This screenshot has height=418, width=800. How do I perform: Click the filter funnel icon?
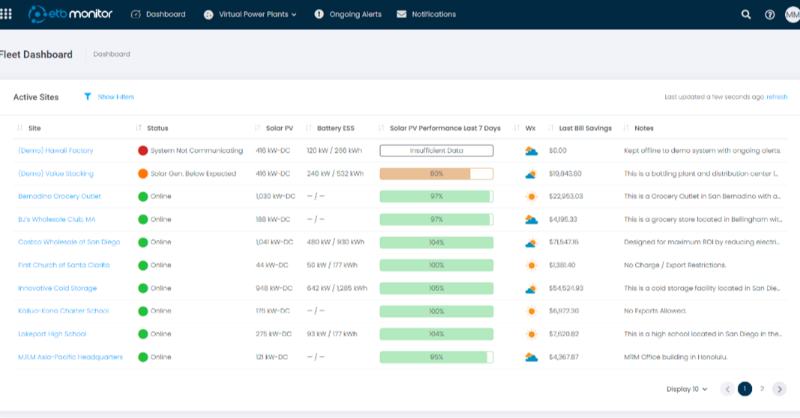[88, 96]
